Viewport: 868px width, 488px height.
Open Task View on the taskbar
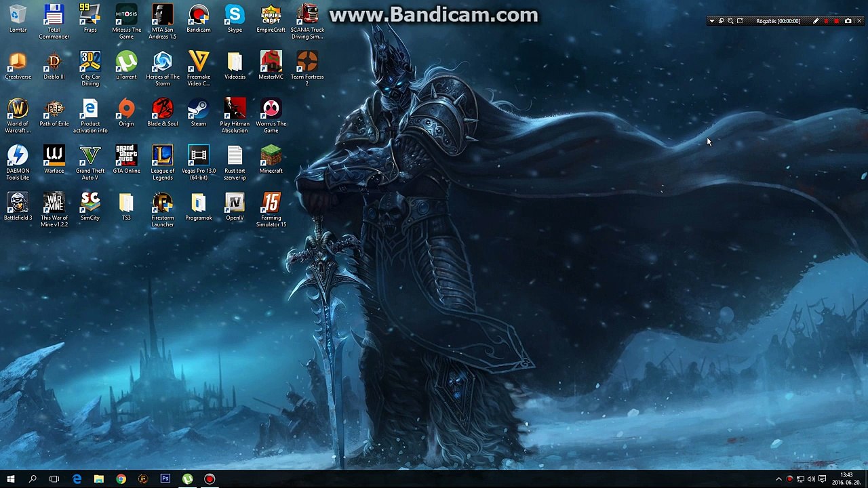[x=54, y=479]
